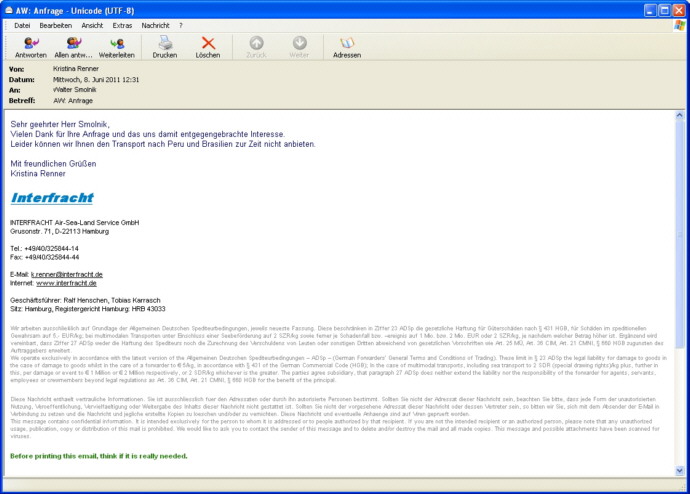Image resolution: width=690 pixels, height=494 pixels.
Task: Click the Antworten reply icon
Action: click(x=32, y=47)
